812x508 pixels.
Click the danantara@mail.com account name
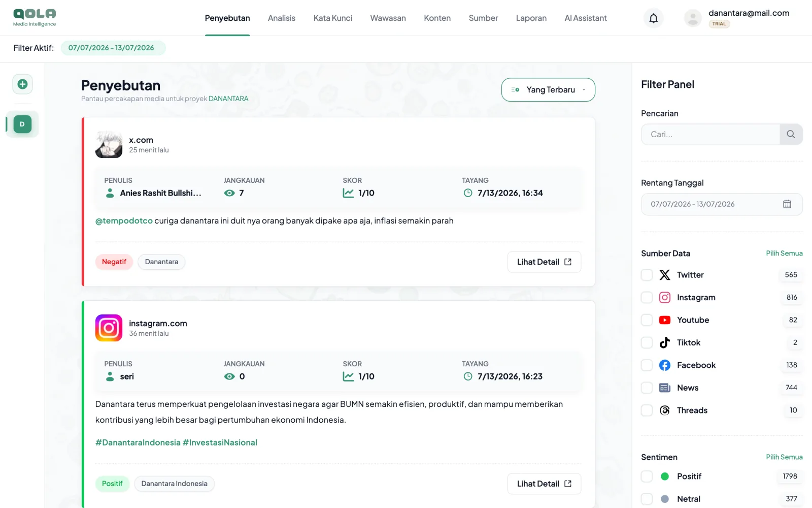[x=749, y=13]
